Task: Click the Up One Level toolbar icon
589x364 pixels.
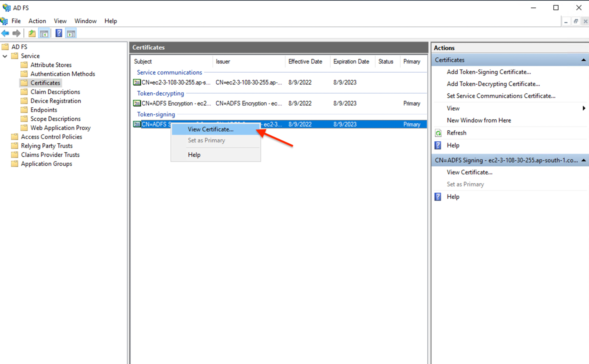Action: click(x=32, y=33)
